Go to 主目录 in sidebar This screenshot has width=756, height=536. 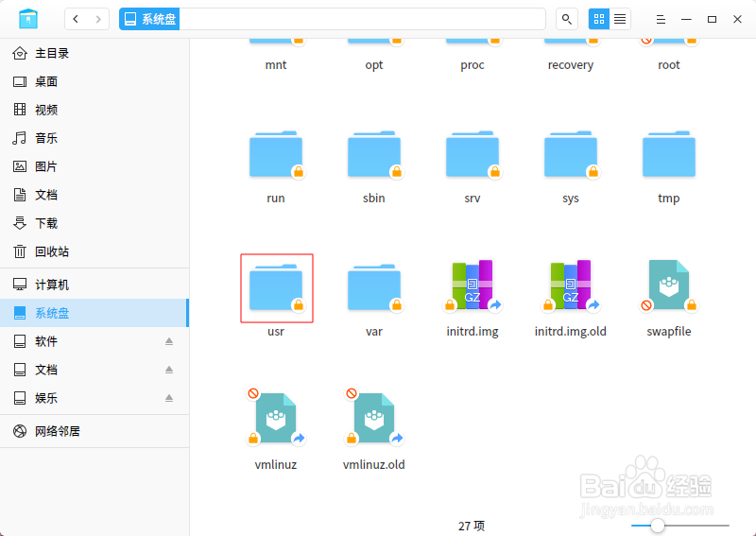(x=94, y=53)
